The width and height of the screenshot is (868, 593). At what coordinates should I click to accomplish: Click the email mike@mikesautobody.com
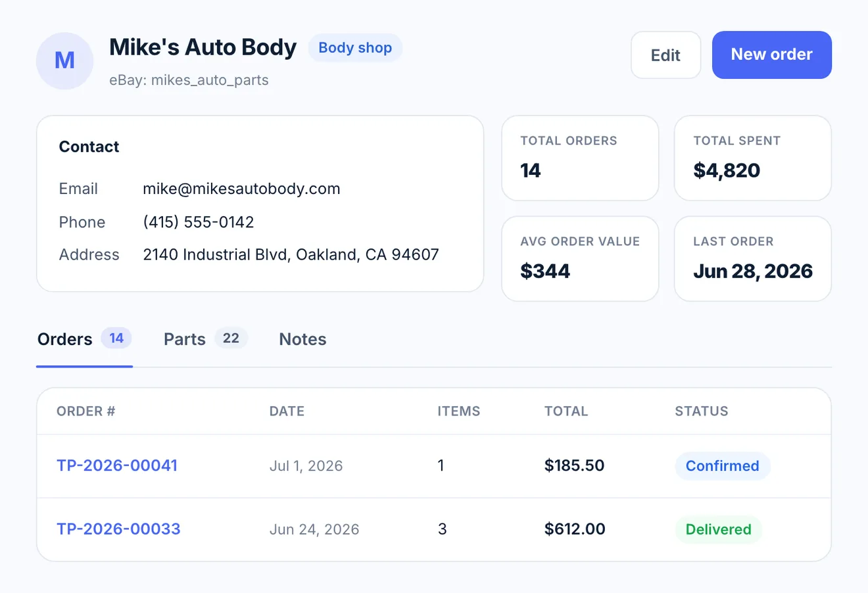(241, 189)
